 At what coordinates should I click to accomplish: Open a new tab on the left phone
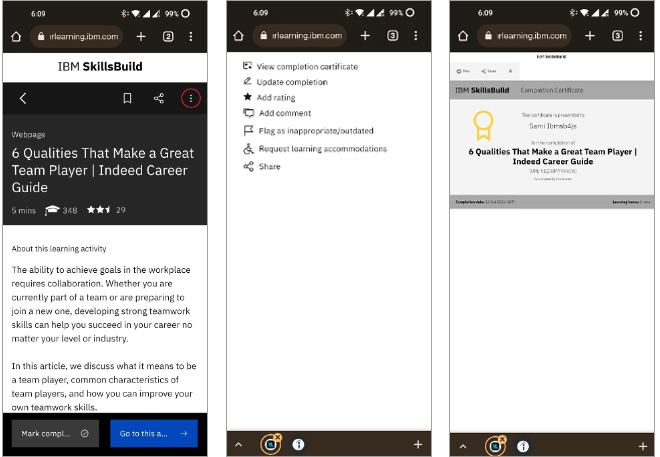pos(141,37)
